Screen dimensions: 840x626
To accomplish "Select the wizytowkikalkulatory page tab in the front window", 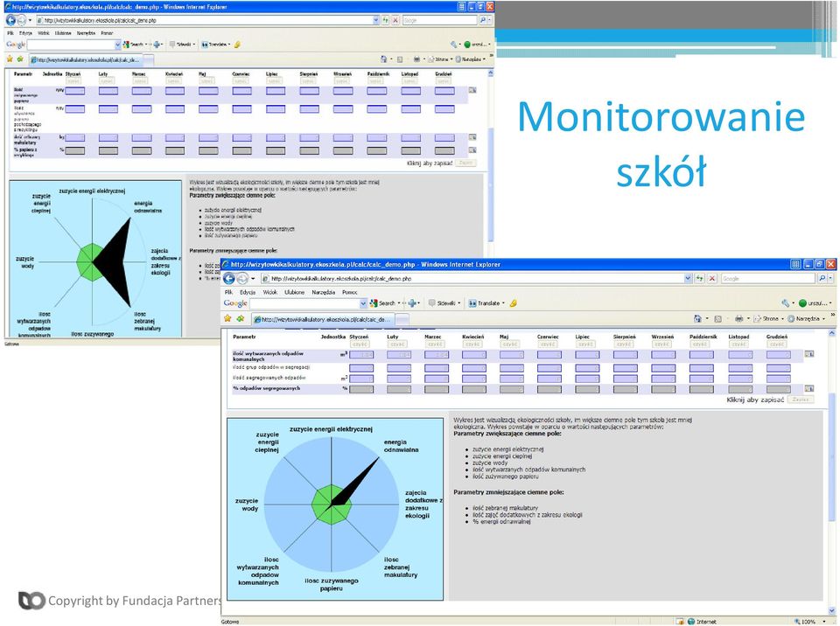I will tap(323, 319).
